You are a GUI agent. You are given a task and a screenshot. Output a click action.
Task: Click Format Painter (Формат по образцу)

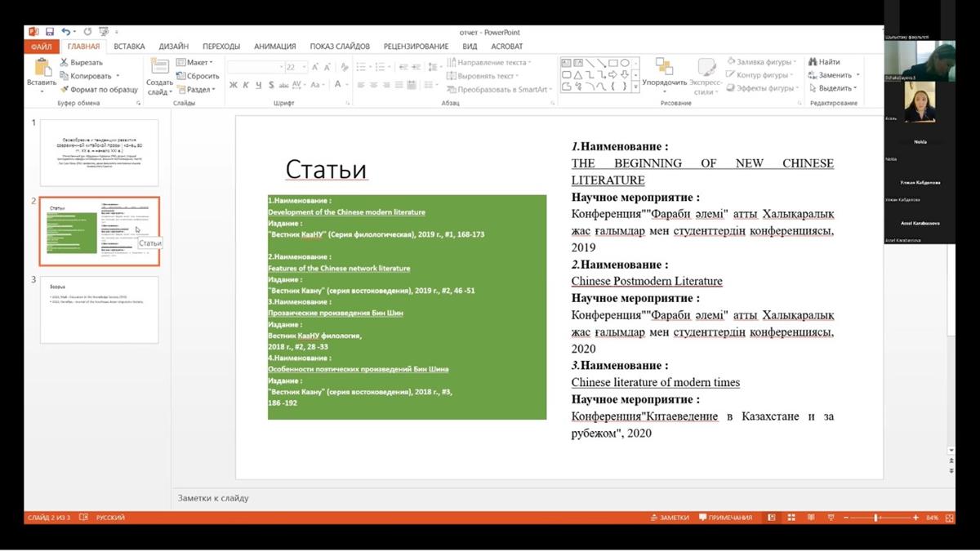[x=99, y=89]
